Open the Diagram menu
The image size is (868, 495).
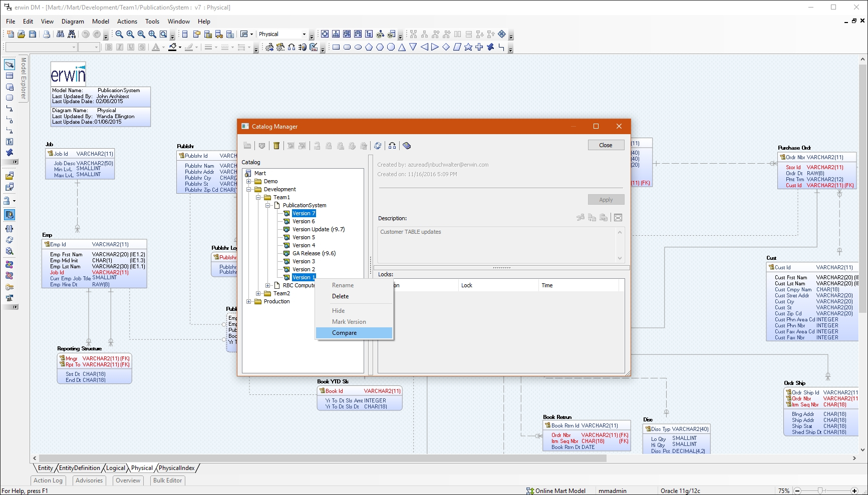click(x=73, y=22)
